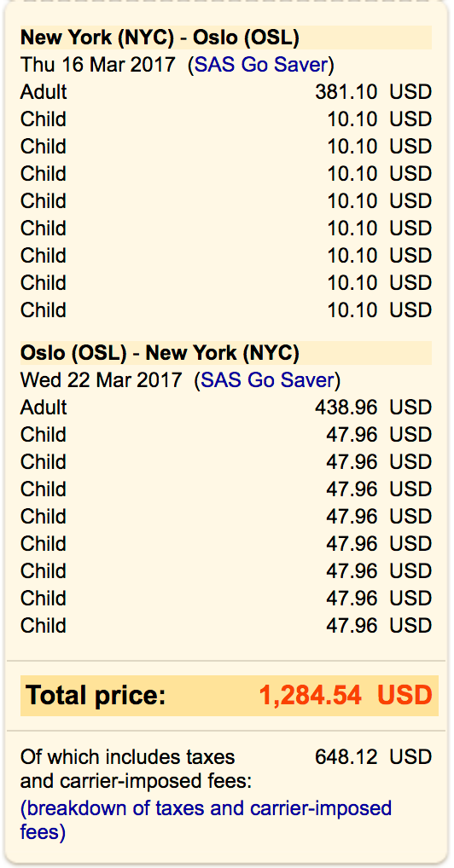Image resolution: width=454 pixels, height=868 pixels.
Task: Click the taxes amount 648.12 USD
Action: coord(373,757)
